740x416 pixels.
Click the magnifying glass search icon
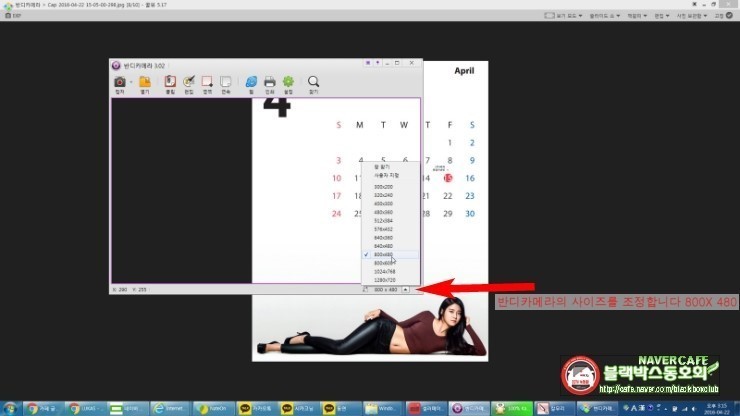(313, 82)
